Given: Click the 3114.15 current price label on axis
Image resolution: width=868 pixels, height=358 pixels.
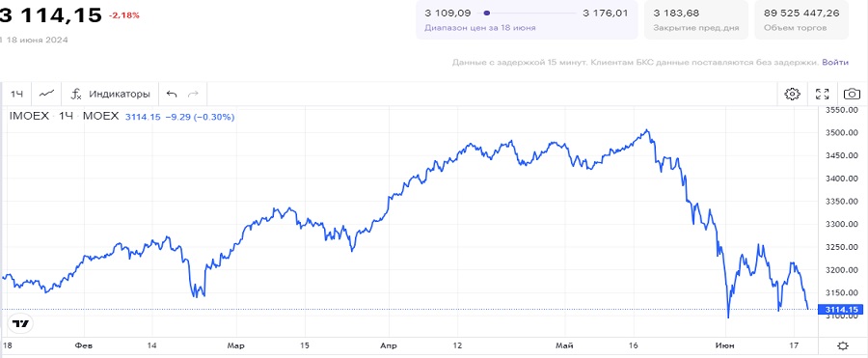Looking at the screenshot, I should pos(840,309).
